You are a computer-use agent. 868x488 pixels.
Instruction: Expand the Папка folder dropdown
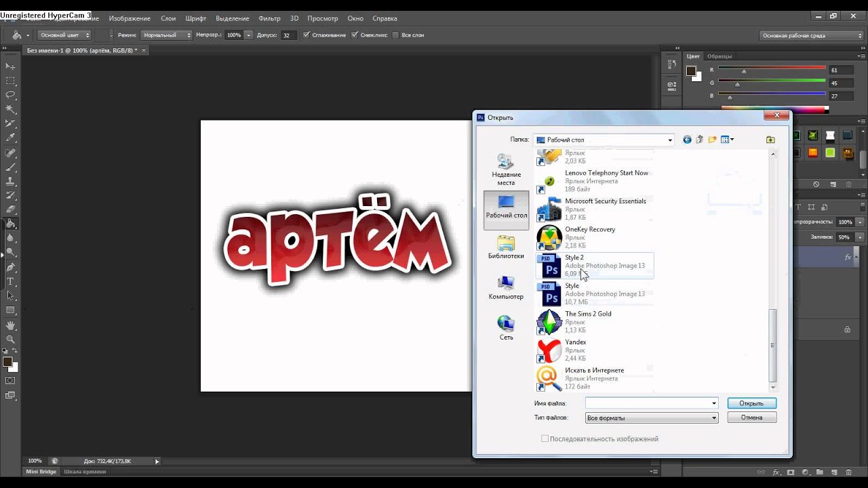(x=670, y=140)
